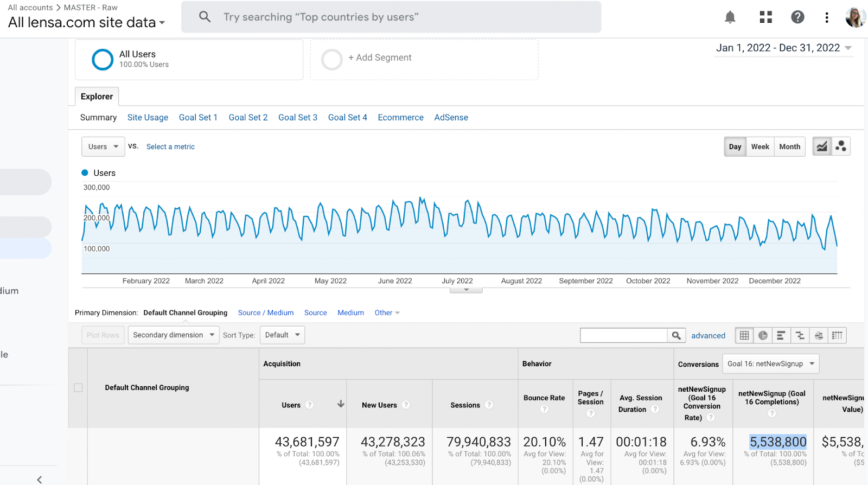Screen dimensions: 868x485
Task: Open the Google apps grid
Action: [766, 17]
